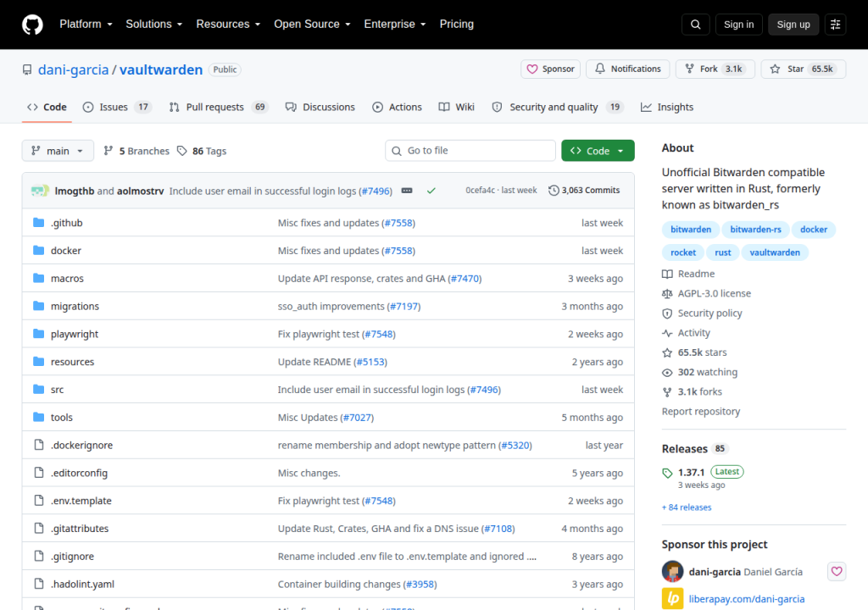Go to the Pricing page

[457, 25]
